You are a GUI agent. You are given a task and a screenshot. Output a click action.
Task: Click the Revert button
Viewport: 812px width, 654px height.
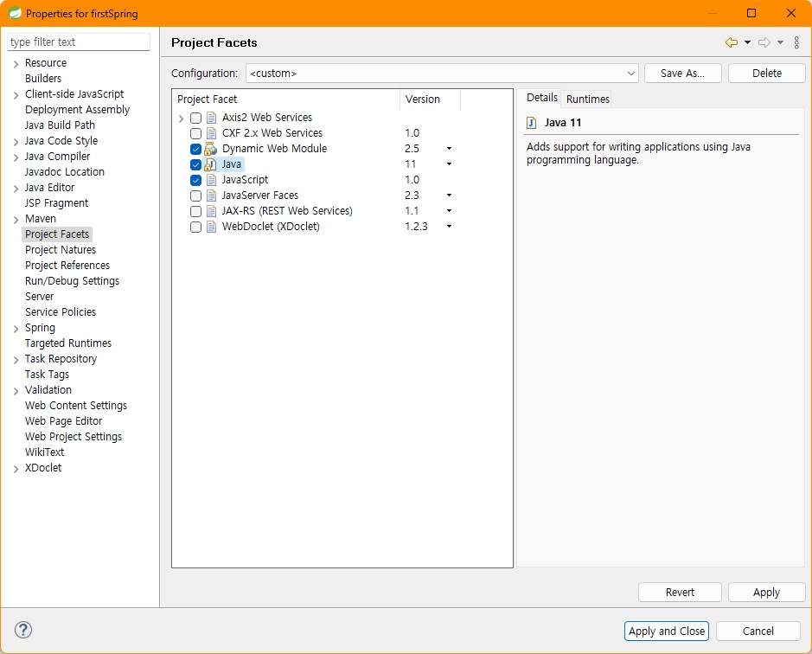680,593
